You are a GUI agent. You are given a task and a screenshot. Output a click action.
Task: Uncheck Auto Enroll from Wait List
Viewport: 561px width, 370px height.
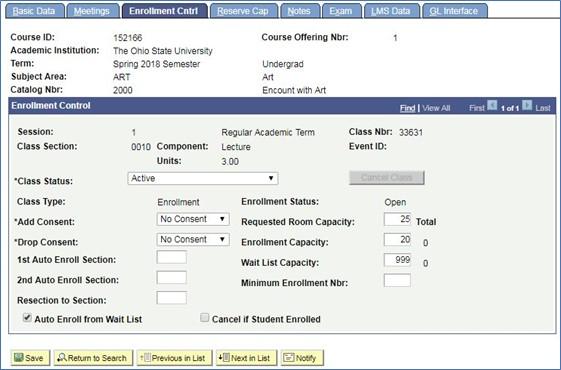[27, 317]
